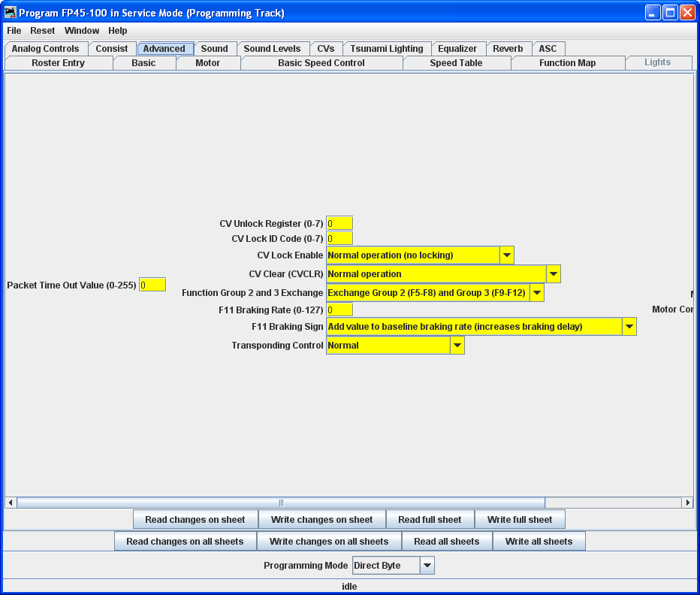
Task: Click Write all sheets button
Action: click(x=539, y=542)
